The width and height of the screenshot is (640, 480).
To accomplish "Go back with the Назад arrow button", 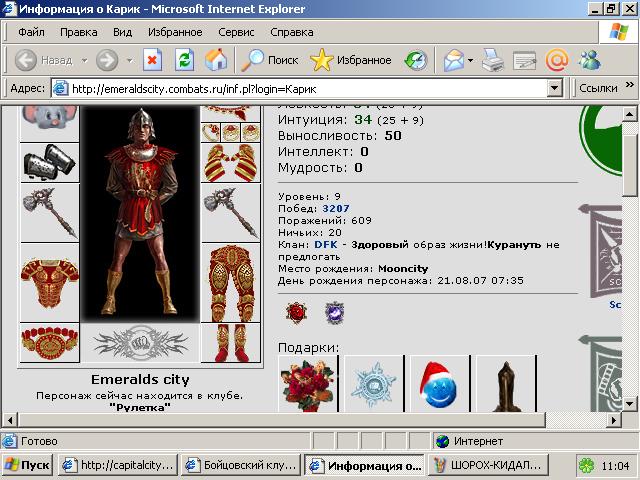I will (x=44, y=60).
